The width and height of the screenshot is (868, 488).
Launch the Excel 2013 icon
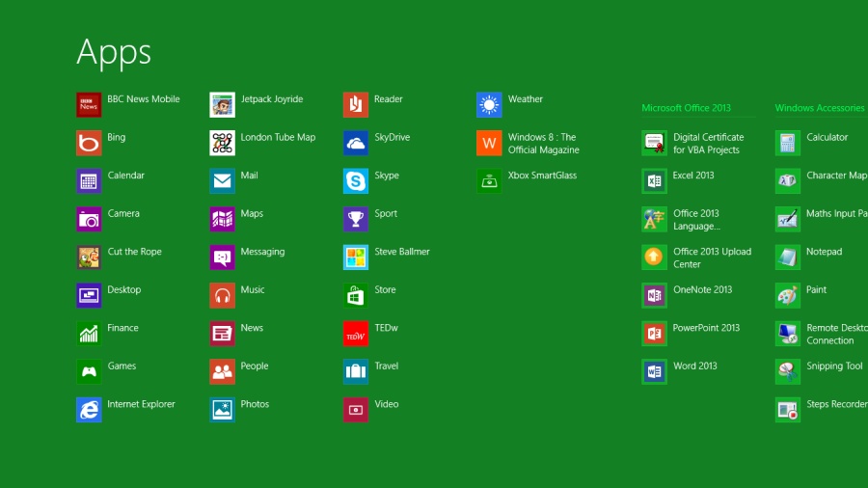(x=654, y=181)
